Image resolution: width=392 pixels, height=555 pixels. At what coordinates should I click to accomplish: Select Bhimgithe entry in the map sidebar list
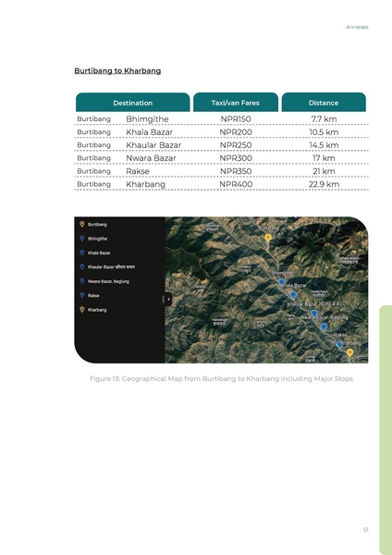click(x=97, y=239)
